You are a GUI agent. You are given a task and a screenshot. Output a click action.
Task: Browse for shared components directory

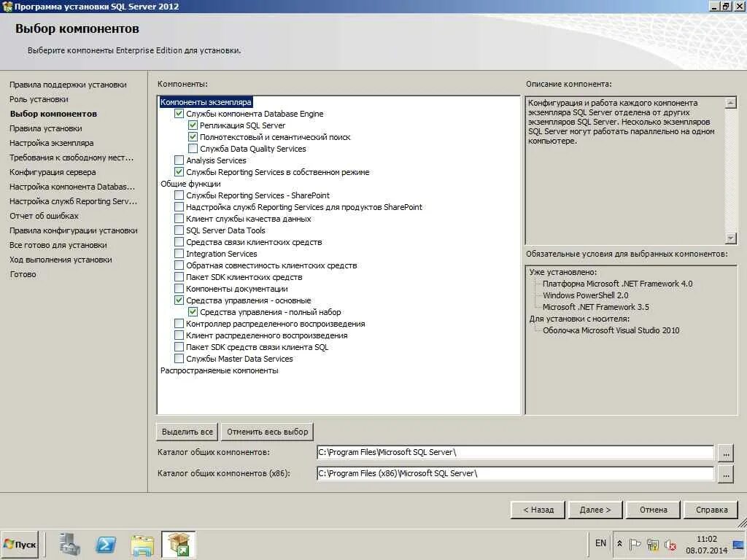[726, 454]
